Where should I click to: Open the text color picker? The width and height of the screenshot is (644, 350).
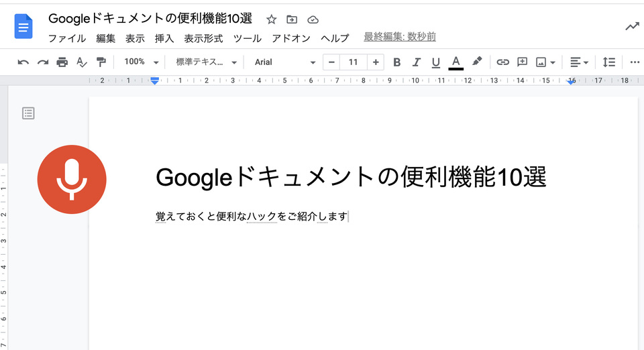[x=456, y=62]
